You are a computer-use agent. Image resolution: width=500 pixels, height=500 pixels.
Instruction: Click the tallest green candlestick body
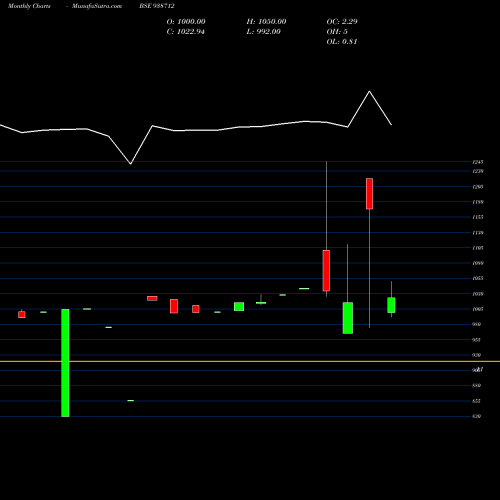pos(65,363)
